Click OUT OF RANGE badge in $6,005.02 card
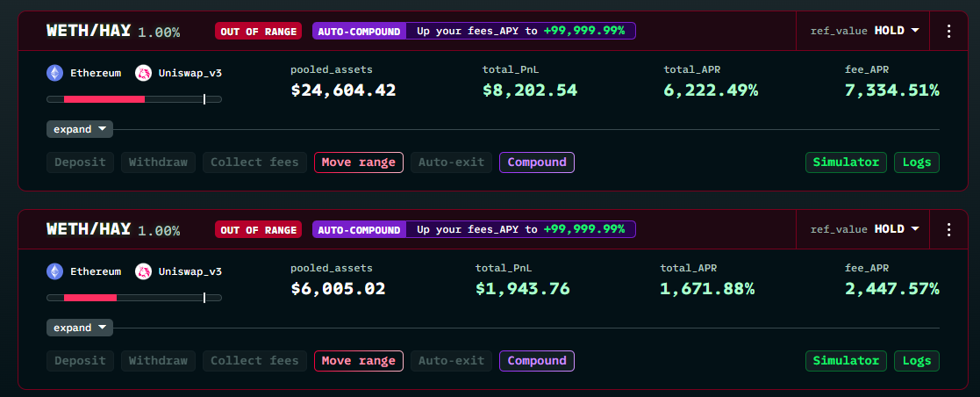980x397 pixels. 258,229
